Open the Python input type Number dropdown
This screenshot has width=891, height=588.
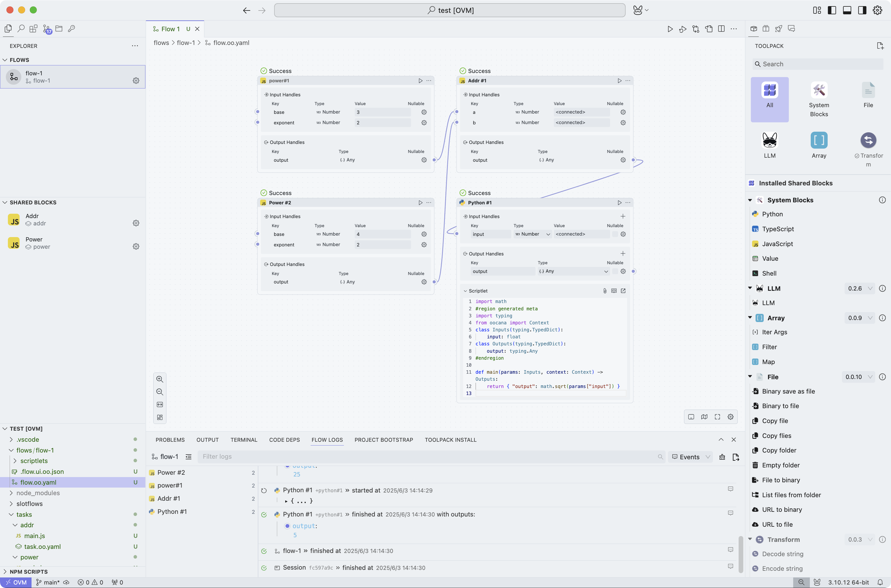(532, 234)
